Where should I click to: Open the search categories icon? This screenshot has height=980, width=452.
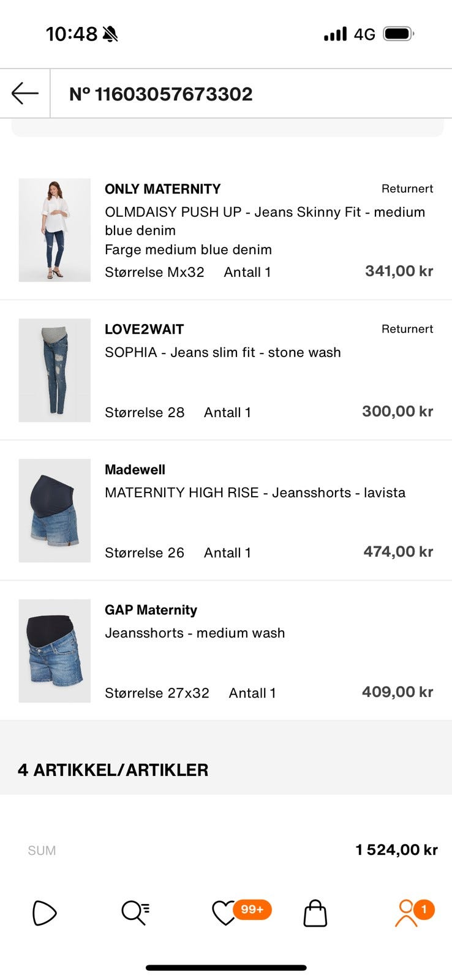[135, 913]
